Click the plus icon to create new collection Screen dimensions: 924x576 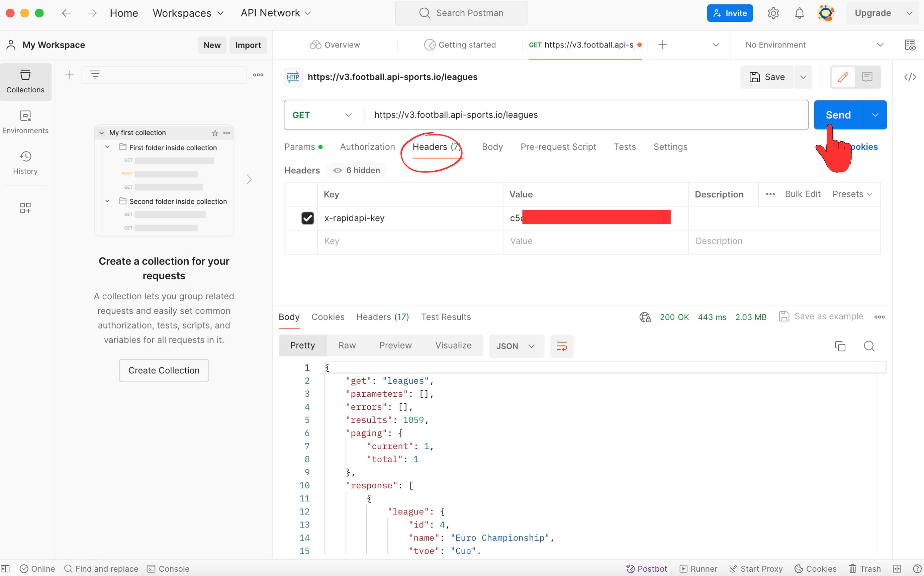70,75
